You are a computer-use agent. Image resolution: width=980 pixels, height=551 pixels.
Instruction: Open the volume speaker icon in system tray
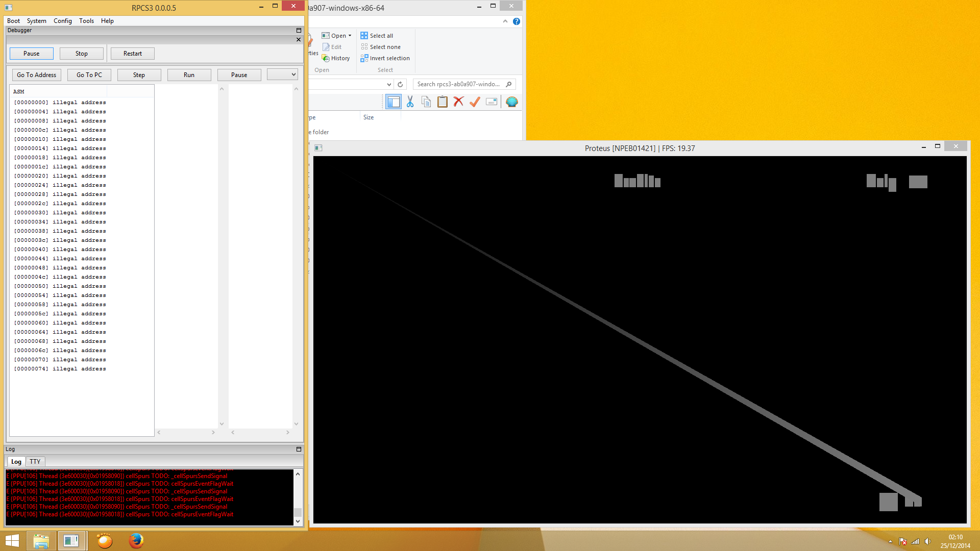pos(928,542)
